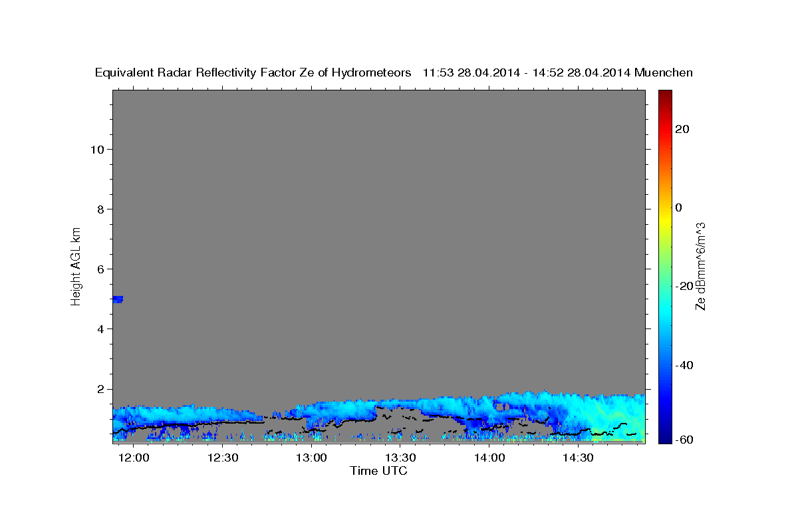798x532 pixels.
Task: Click the height tick label '2'
Action: (100, 389)
